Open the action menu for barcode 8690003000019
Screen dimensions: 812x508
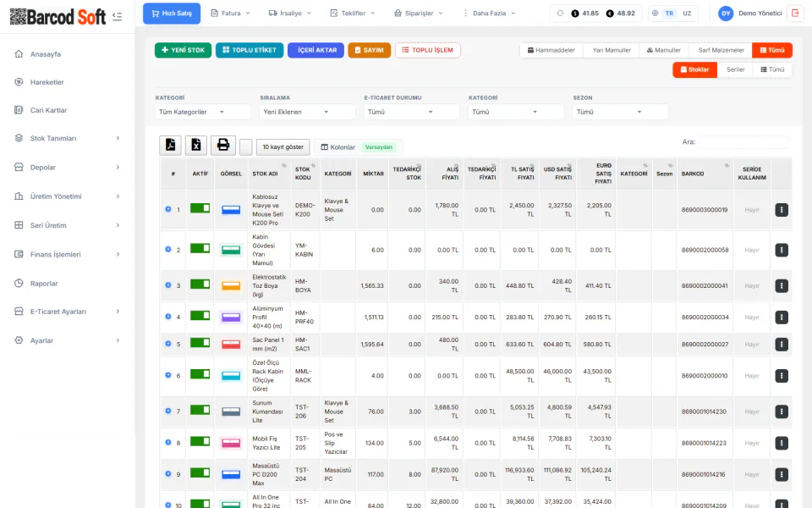pyautogui.click(x=782, y=210)
